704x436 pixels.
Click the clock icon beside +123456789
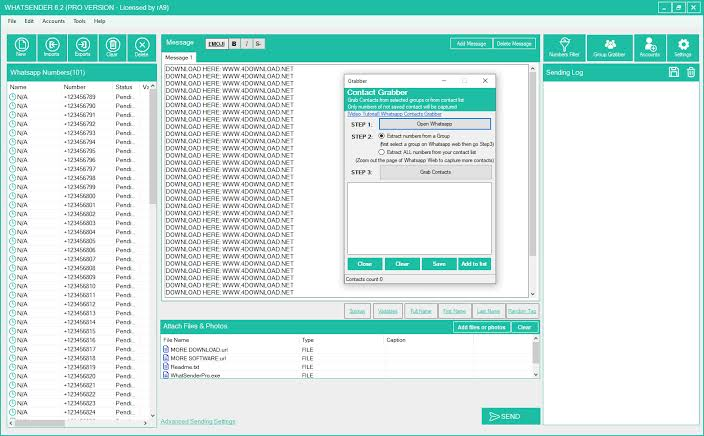click(13, 97)
